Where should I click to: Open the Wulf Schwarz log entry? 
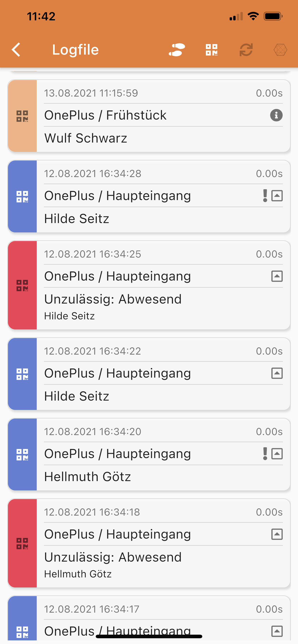86,138
